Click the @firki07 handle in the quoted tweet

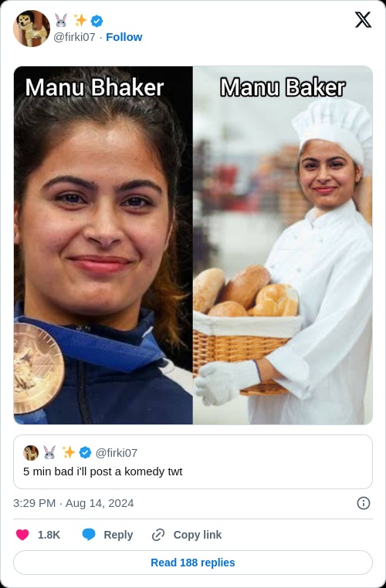tap(117, 453)
